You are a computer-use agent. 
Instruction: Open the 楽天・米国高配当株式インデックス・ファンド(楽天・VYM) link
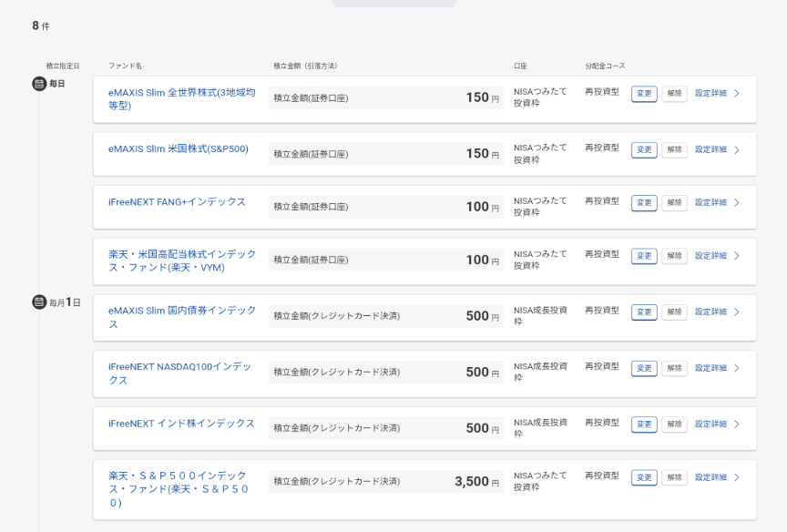coord(181,261)
